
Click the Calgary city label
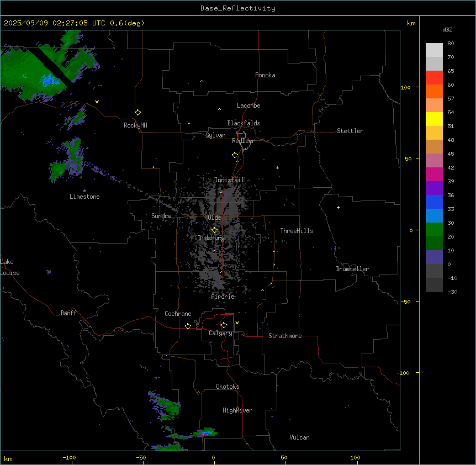coord(220,333)
